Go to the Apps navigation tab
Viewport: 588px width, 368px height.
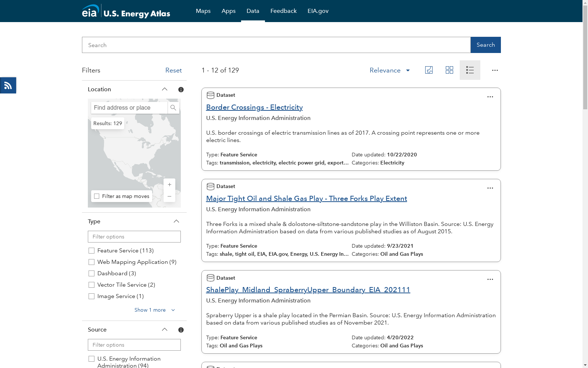point(228,11)
